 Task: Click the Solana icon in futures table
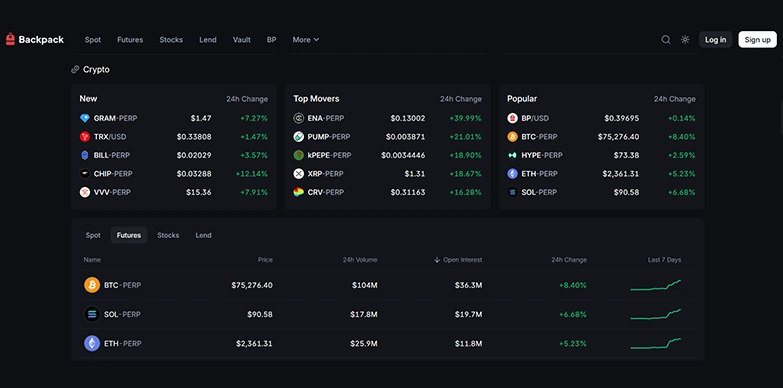point(92,314)
